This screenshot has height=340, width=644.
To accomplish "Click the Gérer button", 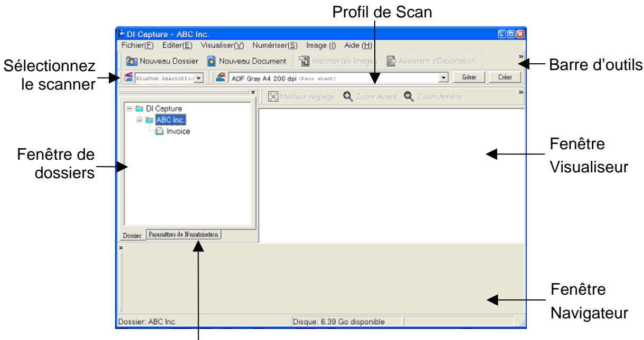I will (469, 77).
